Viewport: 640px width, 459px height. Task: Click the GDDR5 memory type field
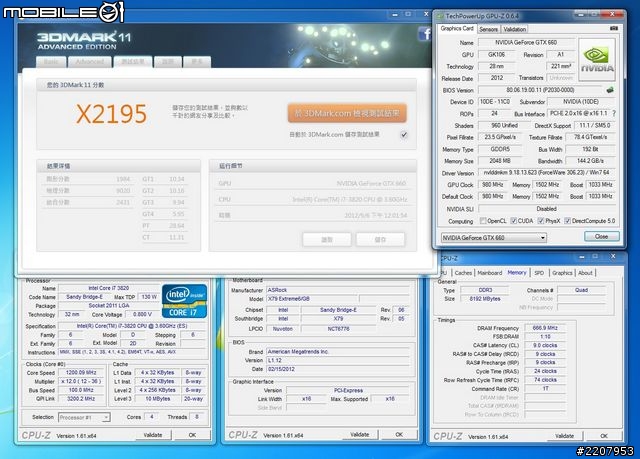pos(500,149)
